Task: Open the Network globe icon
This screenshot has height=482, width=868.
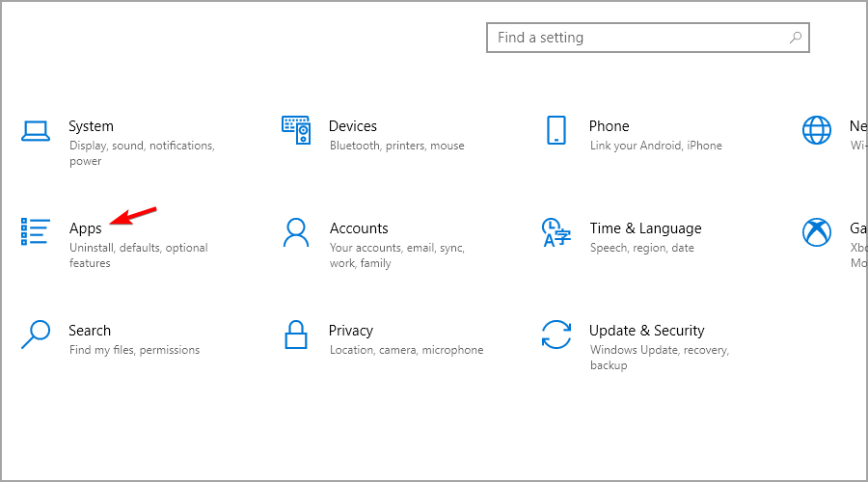Action: pos(817,130)
